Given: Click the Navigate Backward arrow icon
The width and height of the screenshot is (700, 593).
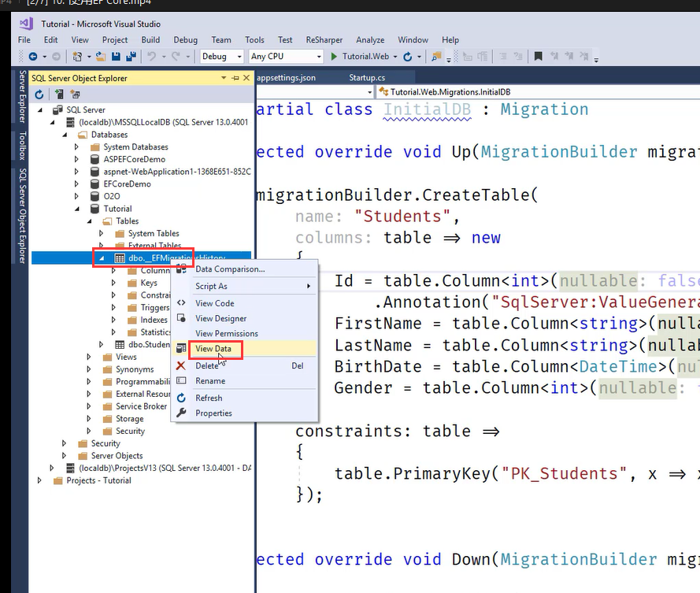Looking at the screenshot, I should pos(33,56).
